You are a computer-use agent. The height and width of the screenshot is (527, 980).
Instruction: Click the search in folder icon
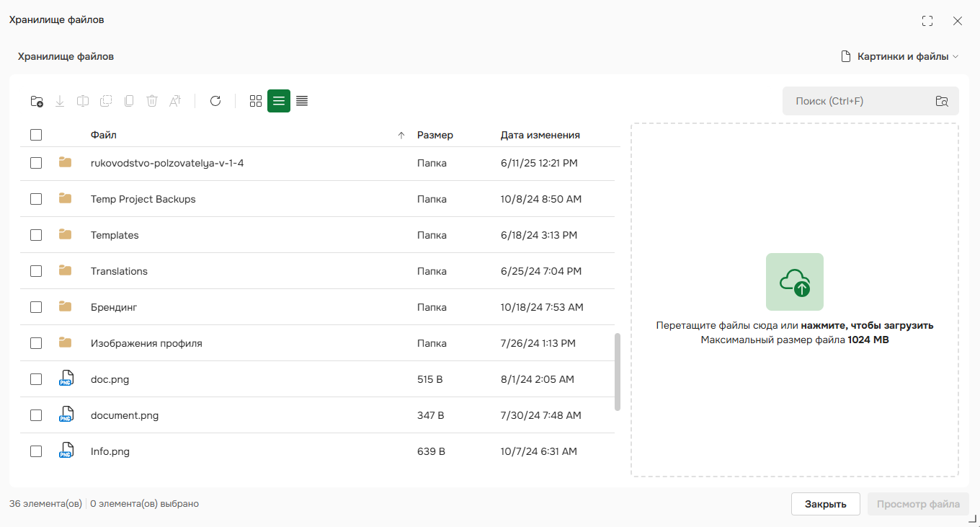(x=941, y=101)
